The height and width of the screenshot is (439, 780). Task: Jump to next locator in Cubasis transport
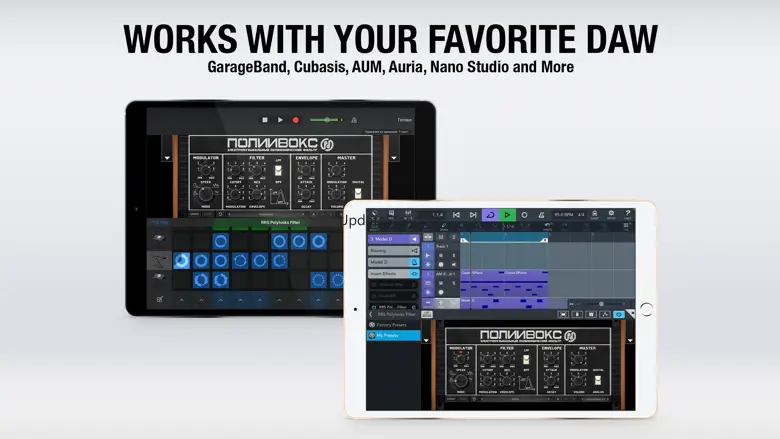coord(473,215)
